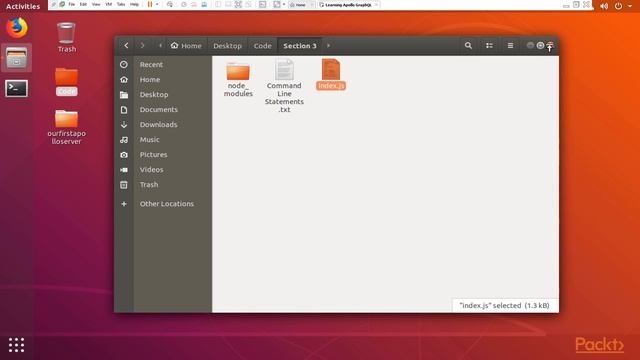Click the volume icon in top bar
The width and height of the screenshot is (640, 360).
point(604,6)
